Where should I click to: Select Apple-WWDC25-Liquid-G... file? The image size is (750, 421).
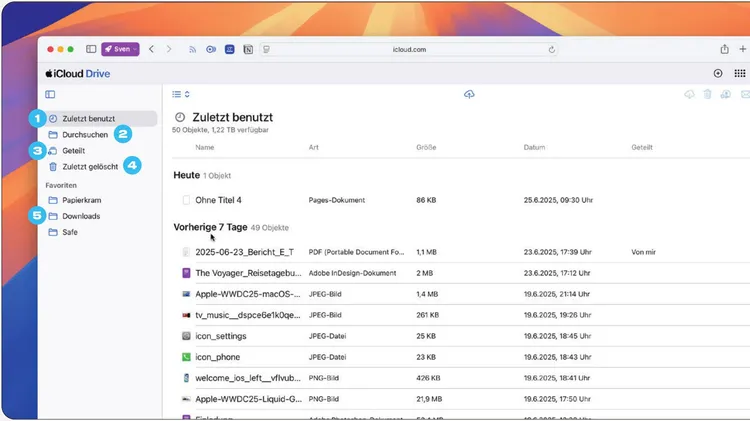pos(249,399)
